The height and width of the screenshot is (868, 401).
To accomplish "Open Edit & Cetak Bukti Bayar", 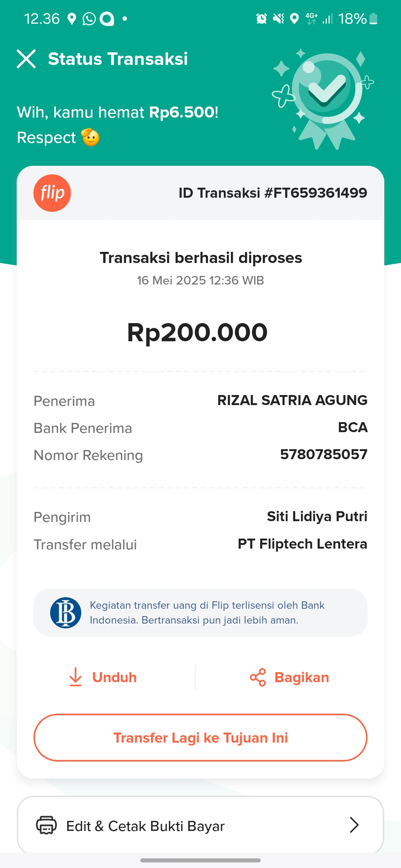I will (146, 826).
